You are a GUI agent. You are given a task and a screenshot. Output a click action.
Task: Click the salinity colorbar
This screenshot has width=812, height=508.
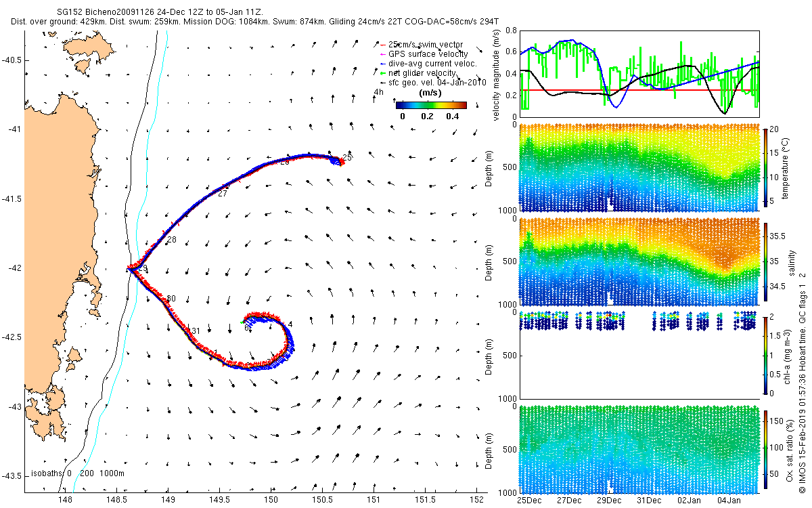click(x=766, y=261)
